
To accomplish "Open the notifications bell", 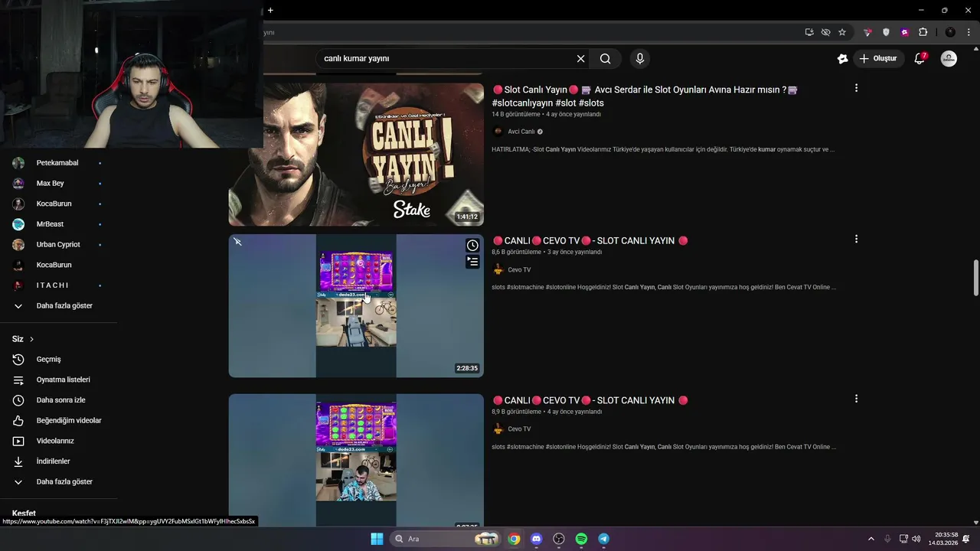I will (x=920, y=58).
